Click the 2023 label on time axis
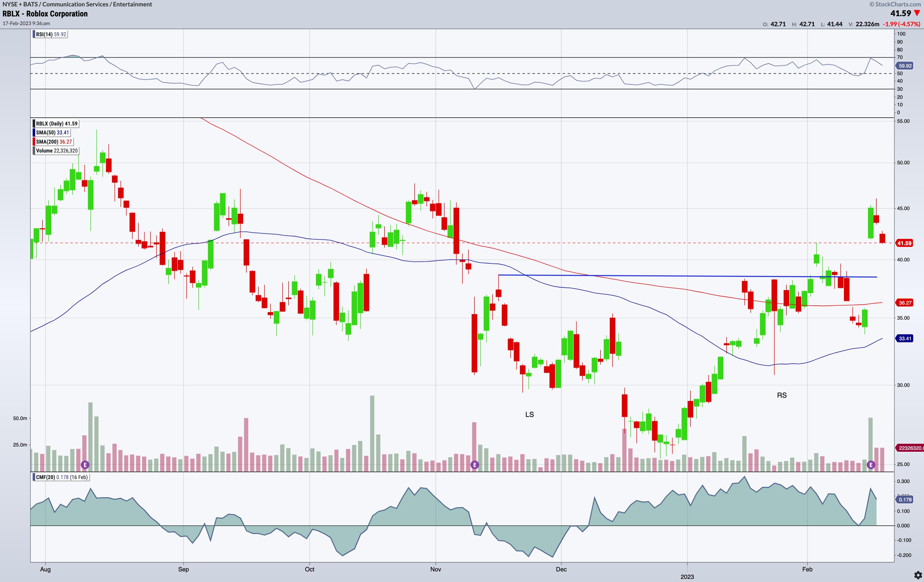The image size is (924, 582). pos(687,577)
